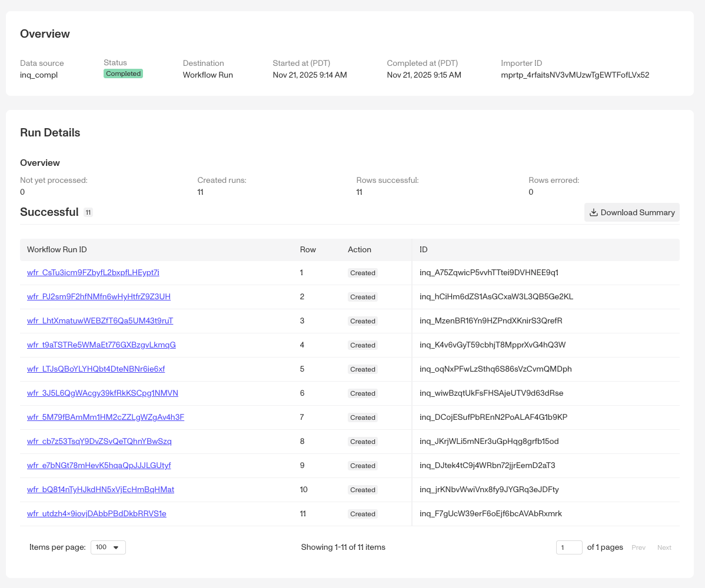Click the Completed status badge
This screenshot has width=705, height=588.
pos(123,73)
